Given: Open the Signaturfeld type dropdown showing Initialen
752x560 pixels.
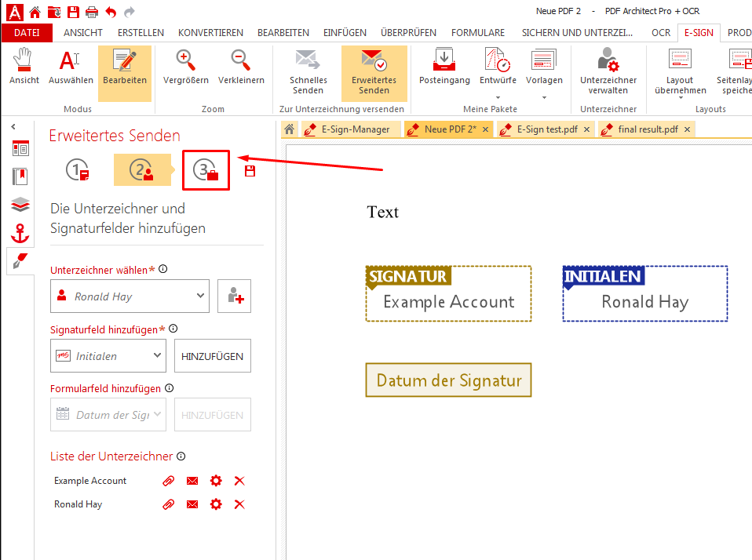Looking at the screenshot, I should (x=108, y=356).
